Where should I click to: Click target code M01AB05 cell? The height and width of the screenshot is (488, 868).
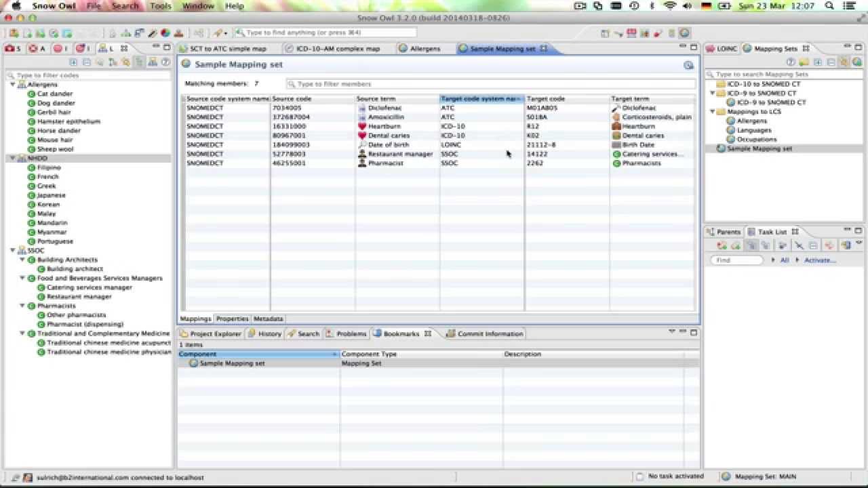567,108
